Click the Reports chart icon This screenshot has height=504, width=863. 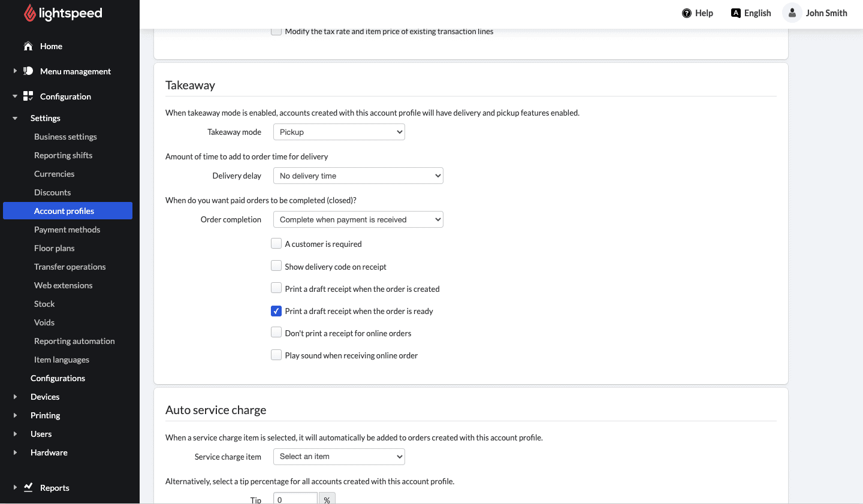pos(28,487)
